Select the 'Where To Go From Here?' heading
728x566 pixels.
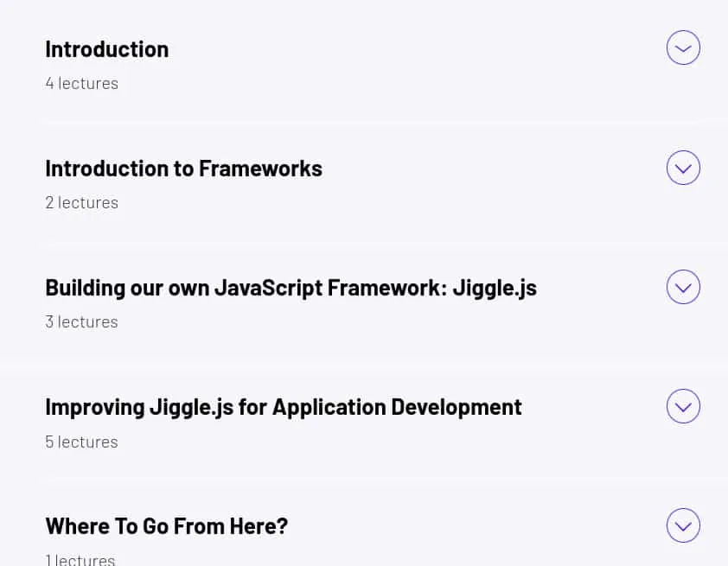pyautogui.click(x=167, y=526)
